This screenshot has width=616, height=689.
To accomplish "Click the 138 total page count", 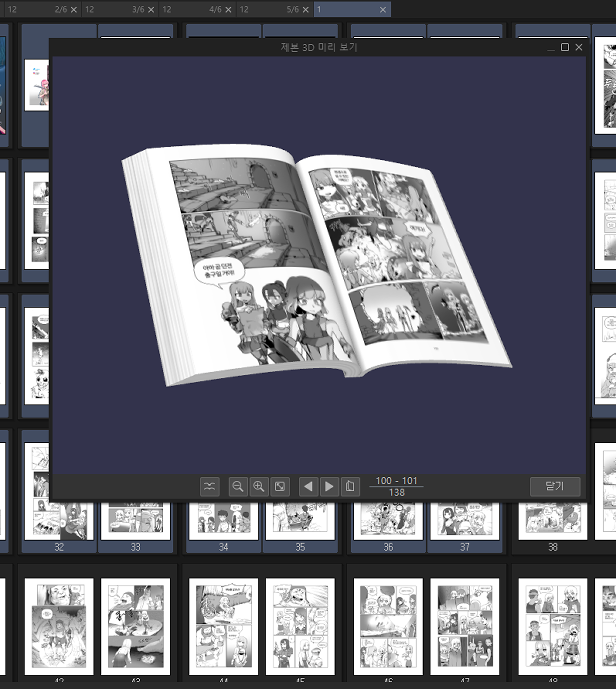I will coord(396,493).
